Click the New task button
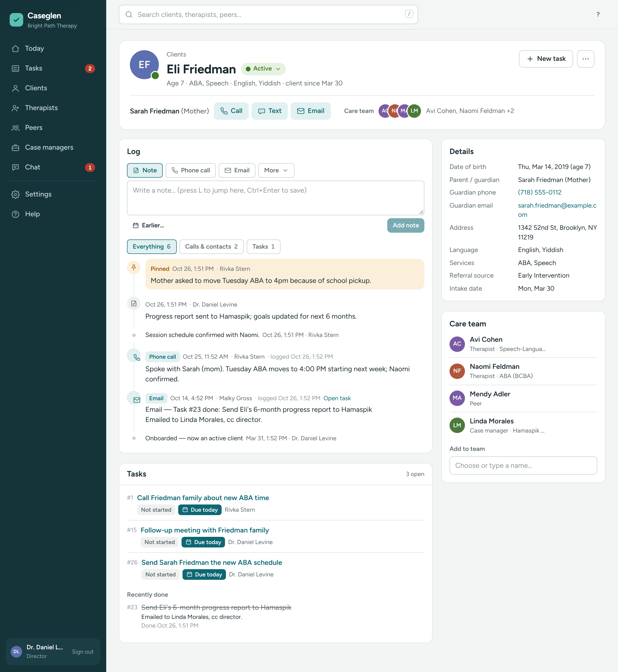This screenshot has height=672, width=618. click(x=546, y=59)
